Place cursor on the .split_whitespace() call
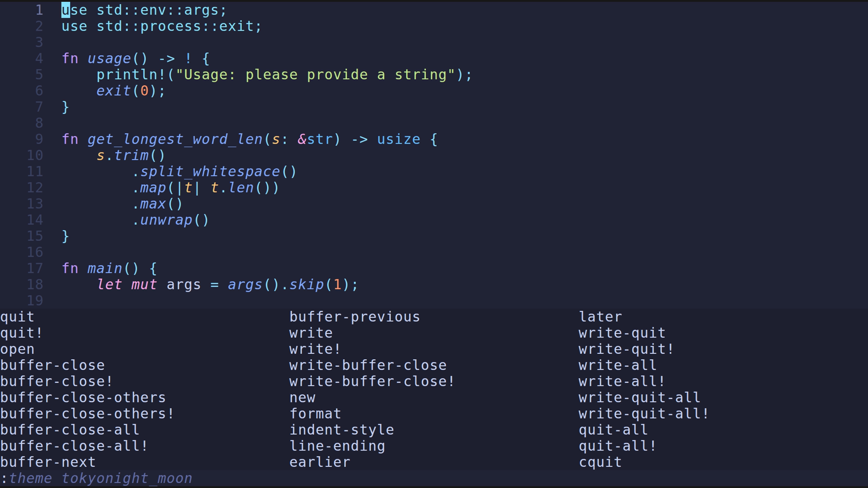The height and width of the screenshot is (488, 868). tap(214, 172)
